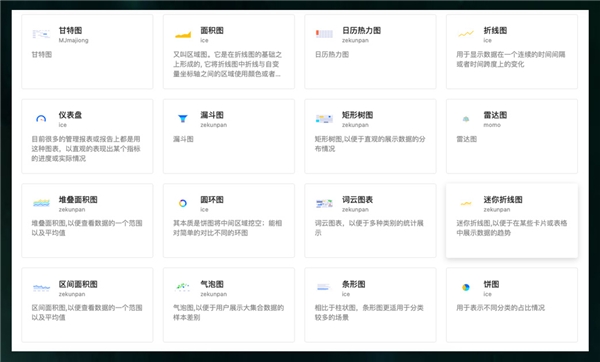
Task: Click the 雷达图 card description text
Action: click(x=466, y=139)
